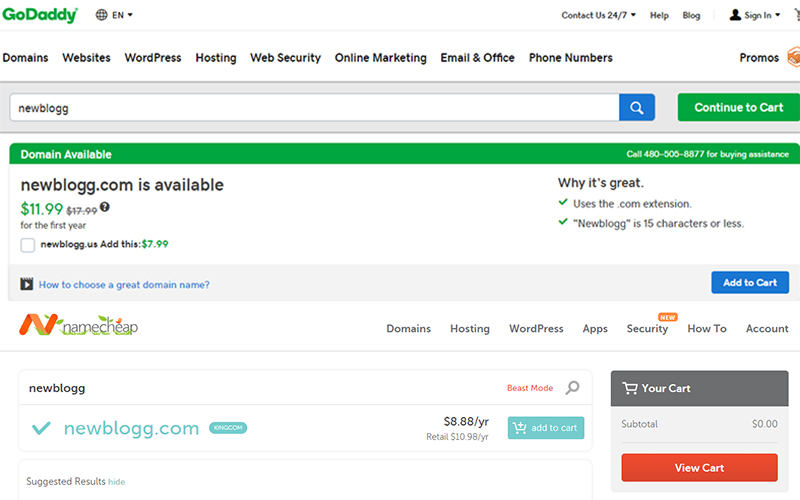Expand the Sign In dropdown
Screen dimensions: 800x500
point(762,15)
